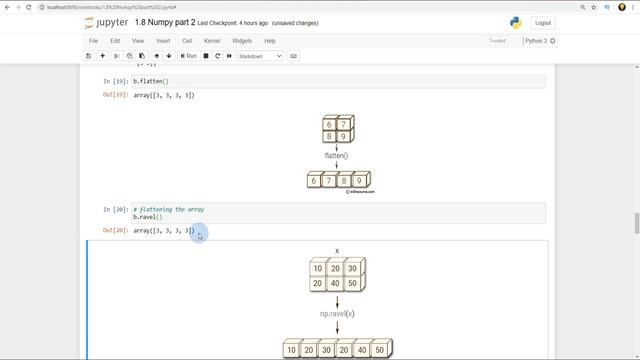Image resolution: width=640 pixels, height=360 pixels.
Task: Click the Last Checkpoint status text
Action: 233,23
